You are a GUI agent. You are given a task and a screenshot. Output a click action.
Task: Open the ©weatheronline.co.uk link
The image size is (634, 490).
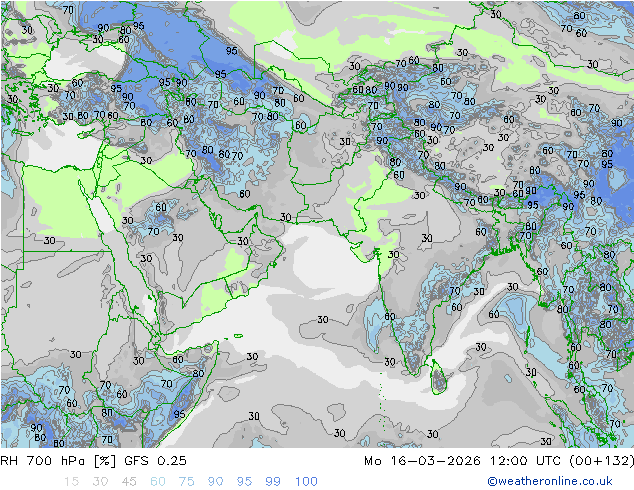pos(549,481)
